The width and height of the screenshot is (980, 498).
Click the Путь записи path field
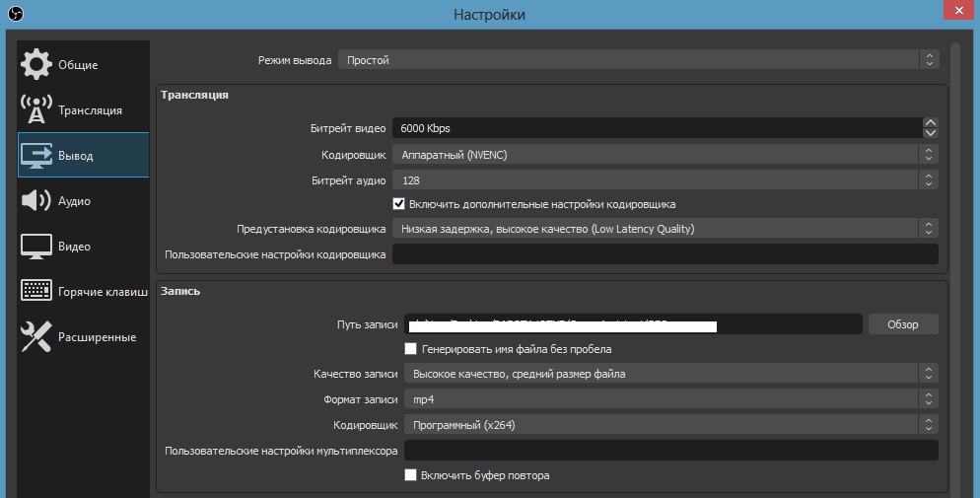click(633, 324)
